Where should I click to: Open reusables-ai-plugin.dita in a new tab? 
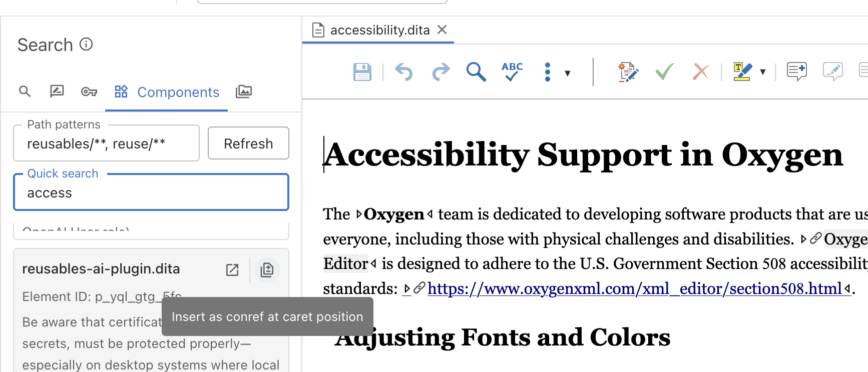click(232, 270)
